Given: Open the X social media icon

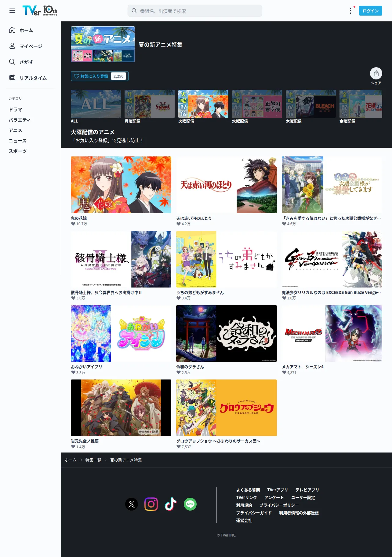Looking at the screenshot, I should coord(132,504).
